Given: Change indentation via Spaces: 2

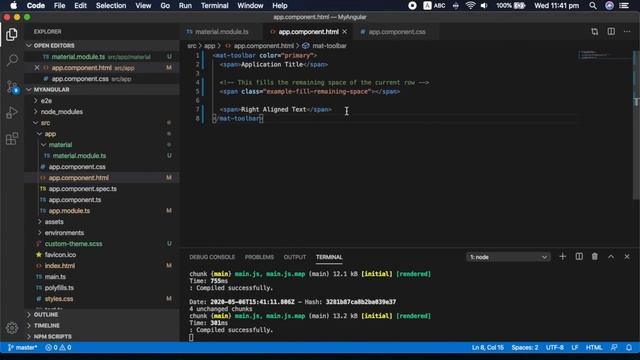Looking at the screenshot, I should [x=524, y=347].
